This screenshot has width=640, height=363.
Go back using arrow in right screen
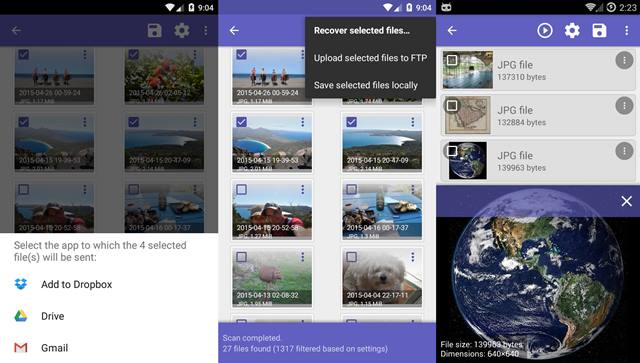pos(452,31)
